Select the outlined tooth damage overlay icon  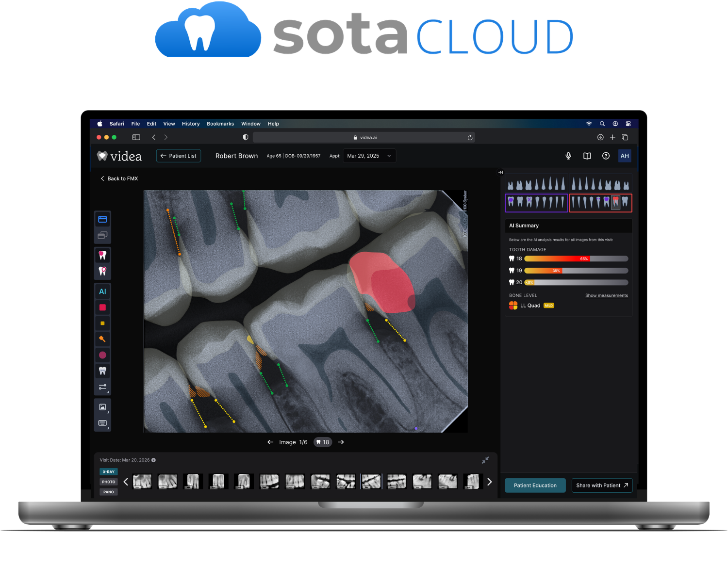click(102, 271)
